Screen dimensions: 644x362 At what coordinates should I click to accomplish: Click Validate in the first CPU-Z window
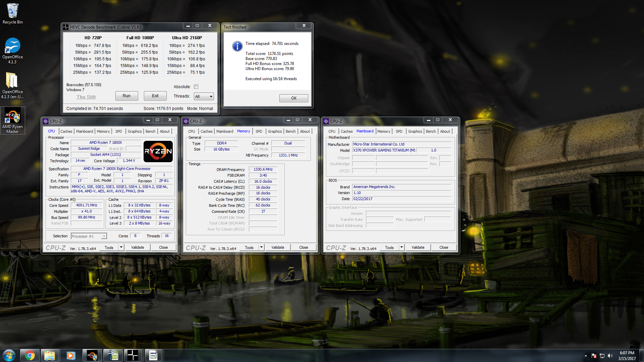[138, 247]
